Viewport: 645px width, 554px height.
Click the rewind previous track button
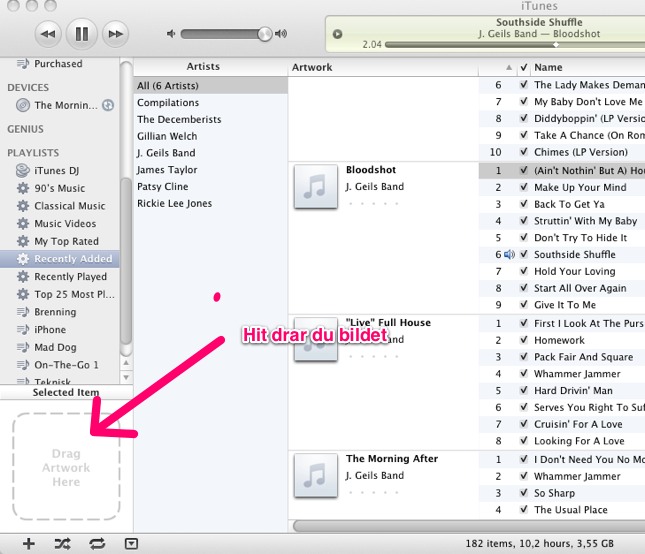point(48,34)
